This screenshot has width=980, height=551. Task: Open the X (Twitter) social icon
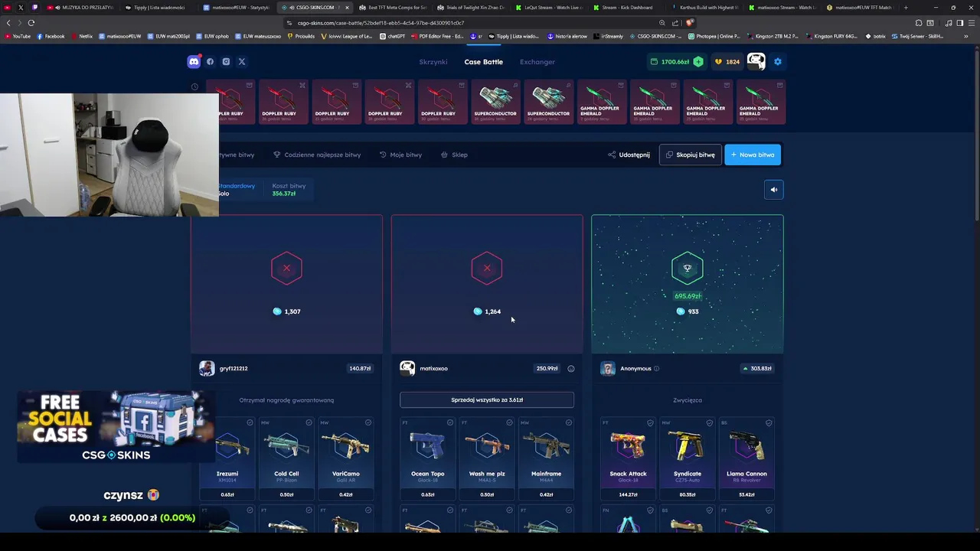pos(242,61)
